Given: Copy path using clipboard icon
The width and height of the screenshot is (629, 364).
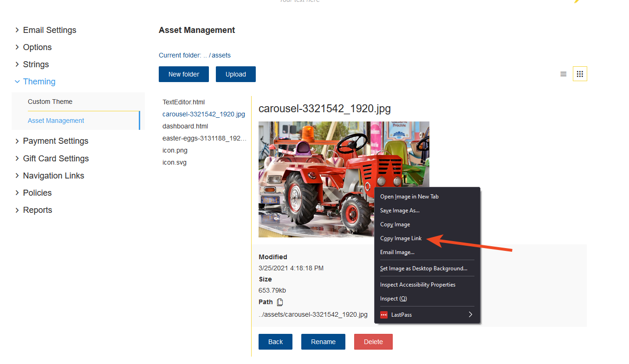Looking at the screenshot, I should (280, 302).
